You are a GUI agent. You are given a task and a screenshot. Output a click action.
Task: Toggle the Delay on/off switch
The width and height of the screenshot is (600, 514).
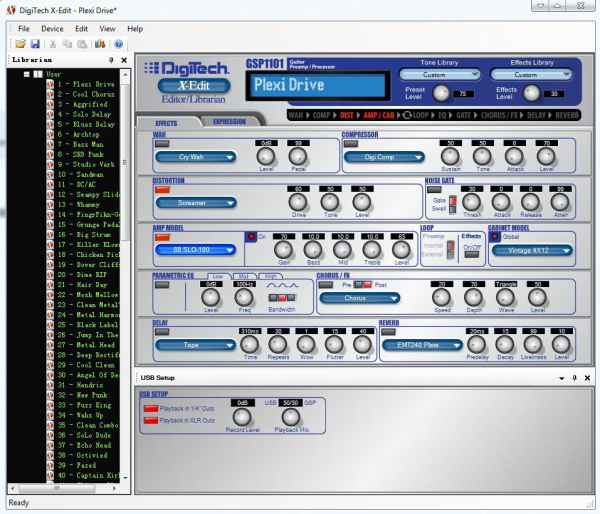tap(162, 332)
